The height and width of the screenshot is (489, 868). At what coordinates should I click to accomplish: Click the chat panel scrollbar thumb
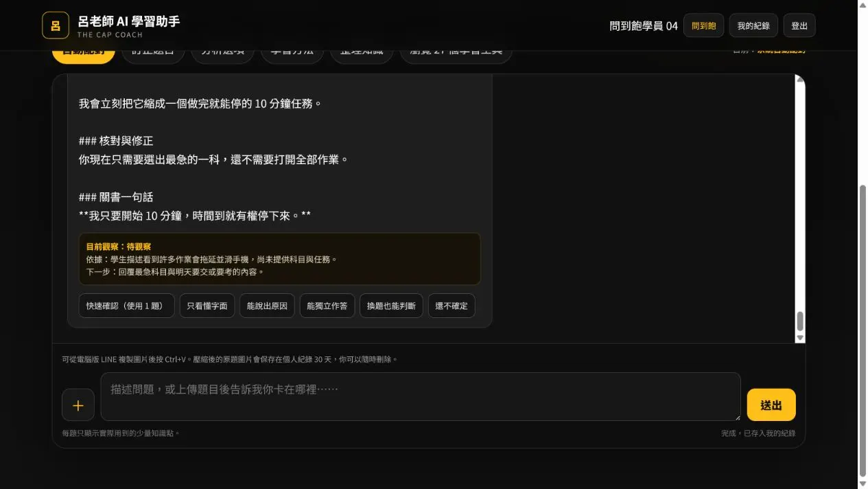click(x=800, y=321)
